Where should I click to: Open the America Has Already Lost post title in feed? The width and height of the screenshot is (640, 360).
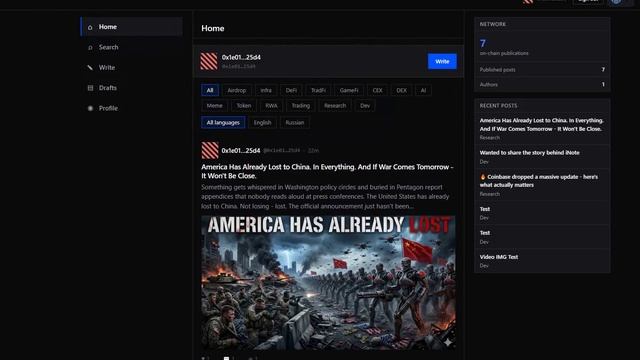327,171
